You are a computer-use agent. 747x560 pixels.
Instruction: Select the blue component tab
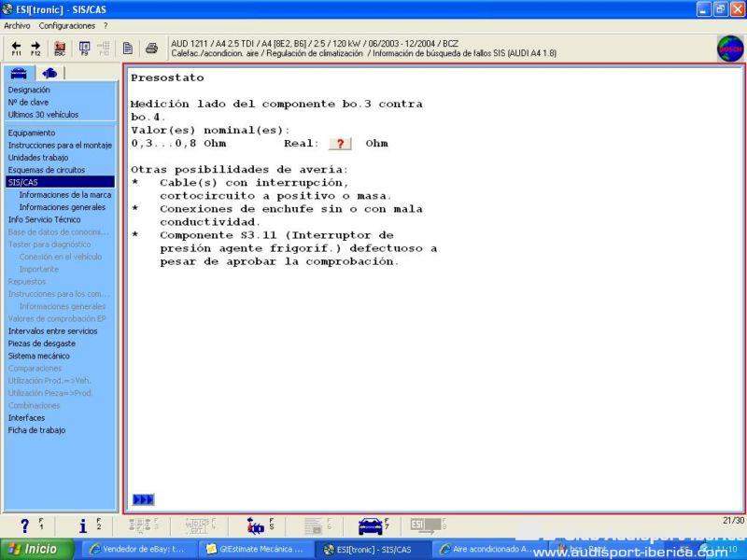click(x=49, y=73)
